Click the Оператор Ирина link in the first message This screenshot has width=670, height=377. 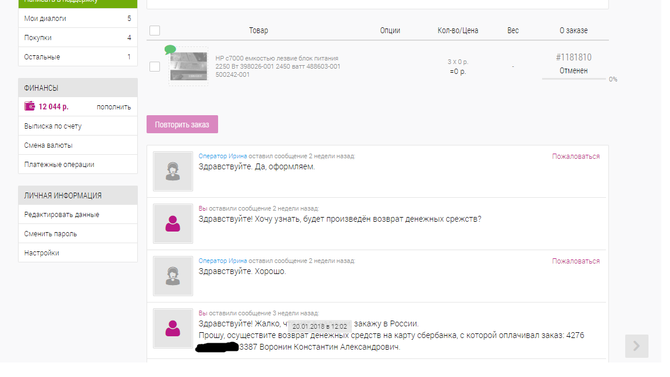point(223,156)
